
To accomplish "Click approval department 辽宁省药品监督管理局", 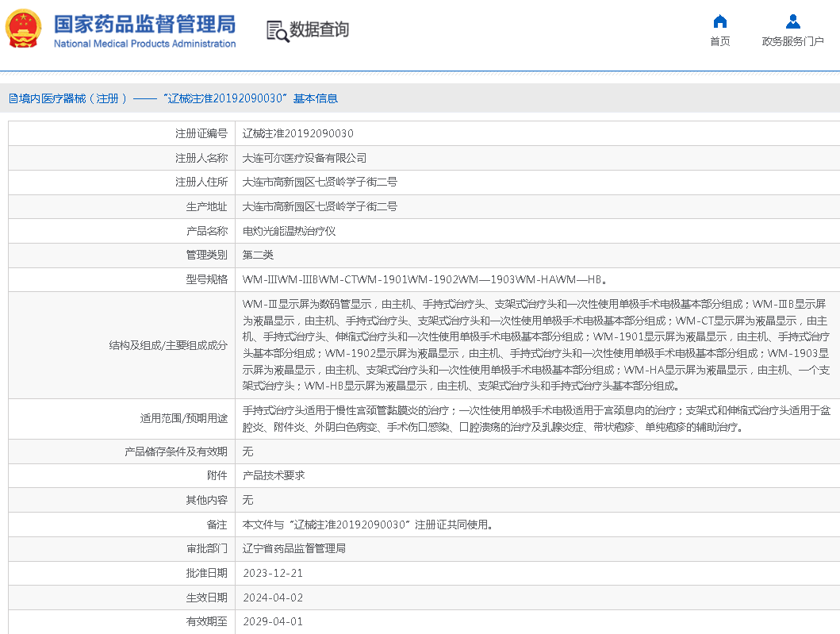I will point(293,548).
